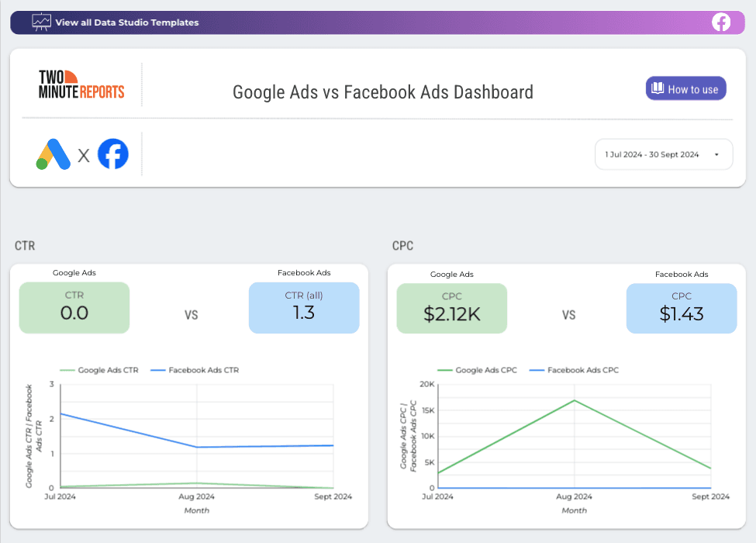This screenshot has height=543, width=756.
Task: Open the date range picker dropdown
Action: pos(664,154)
